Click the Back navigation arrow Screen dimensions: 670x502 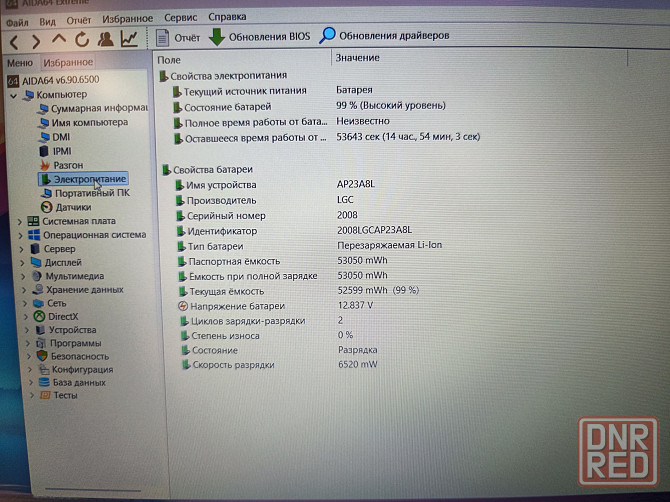point(14,42)
